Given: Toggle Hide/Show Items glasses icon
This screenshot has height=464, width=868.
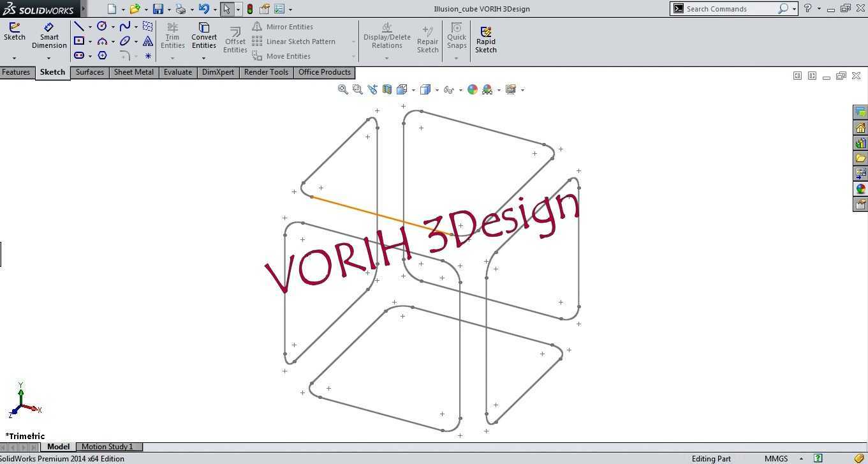Looking at the screenshot, I should [x=449, y=89].
